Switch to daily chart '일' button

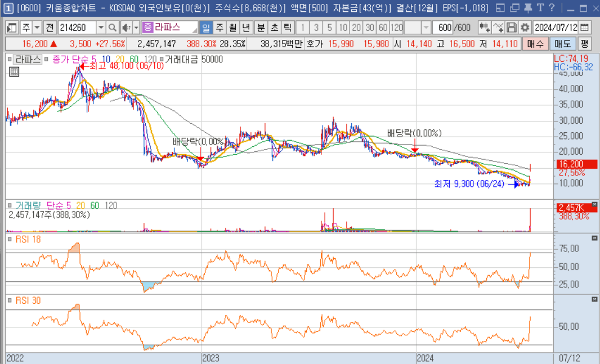tap(206, 28)
